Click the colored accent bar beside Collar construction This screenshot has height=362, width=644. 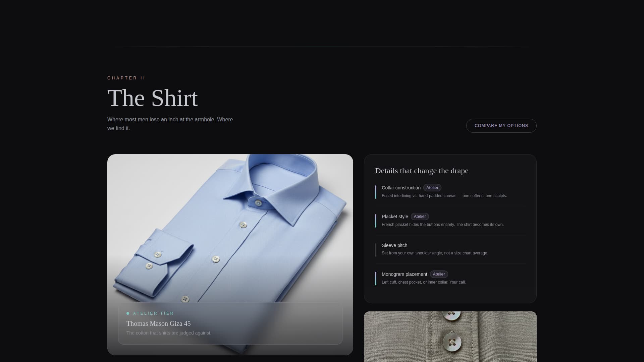coord(376,192)
